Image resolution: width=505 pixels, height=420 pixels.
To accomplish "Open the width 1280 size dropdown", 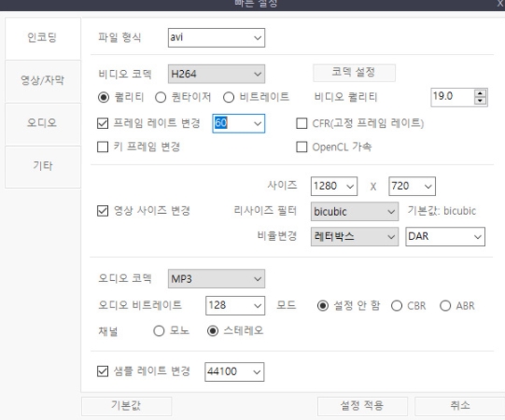I will (x=334, y=186).
